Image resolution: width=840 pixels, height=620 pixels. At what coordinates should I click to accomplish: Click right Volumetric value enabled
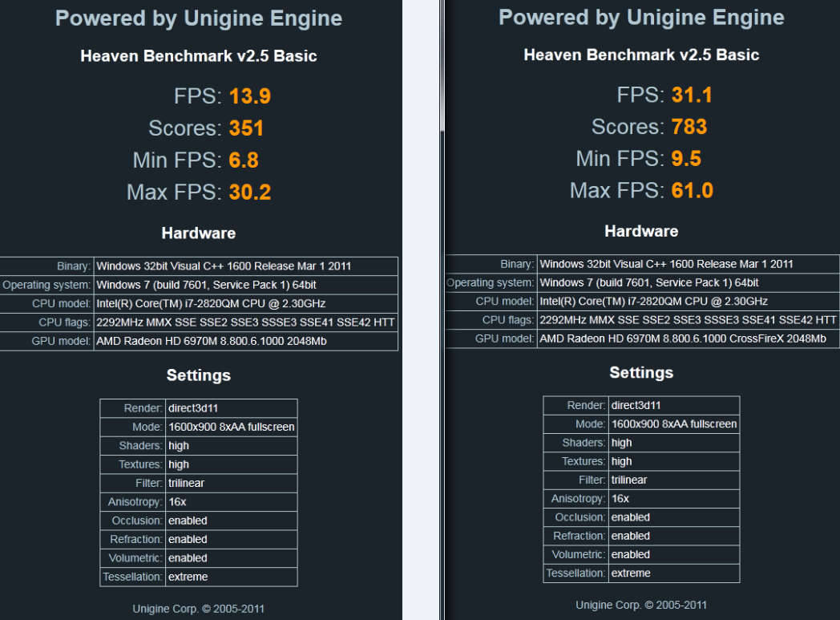(674, 554)
